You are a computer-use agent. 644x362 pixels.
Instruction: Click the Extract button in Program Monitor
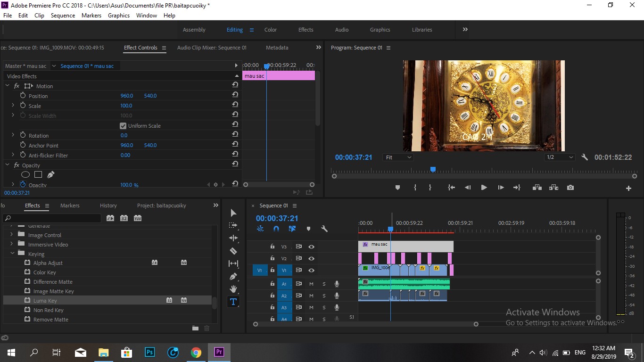point(553,188)
